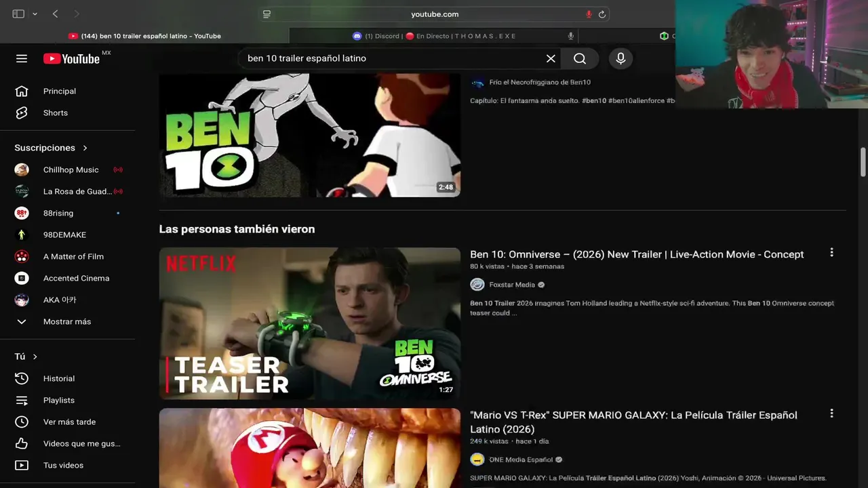Expand the Tú section chevron
Screen dimensions: 868x488
point(35,357)
